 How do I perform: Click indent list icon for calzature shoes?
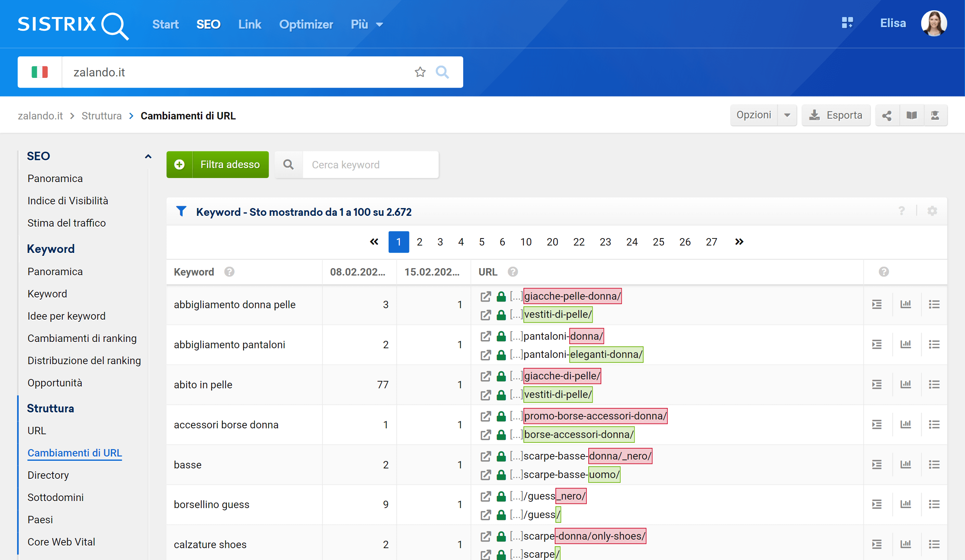click(877, 544)
